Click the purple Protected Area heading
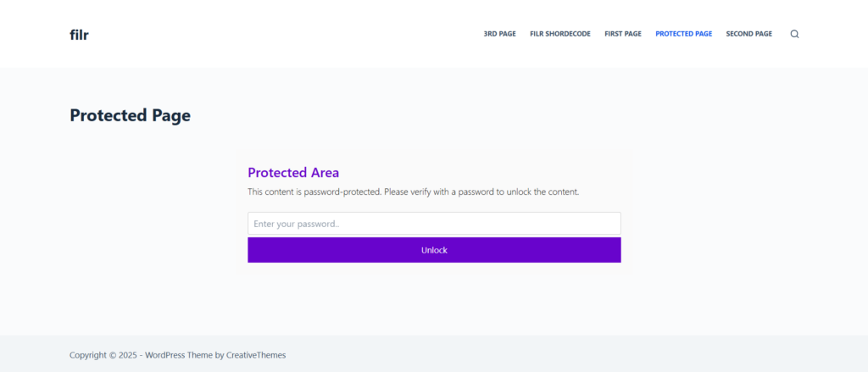This screenshot has width=868, height=372. coord(293,173)
